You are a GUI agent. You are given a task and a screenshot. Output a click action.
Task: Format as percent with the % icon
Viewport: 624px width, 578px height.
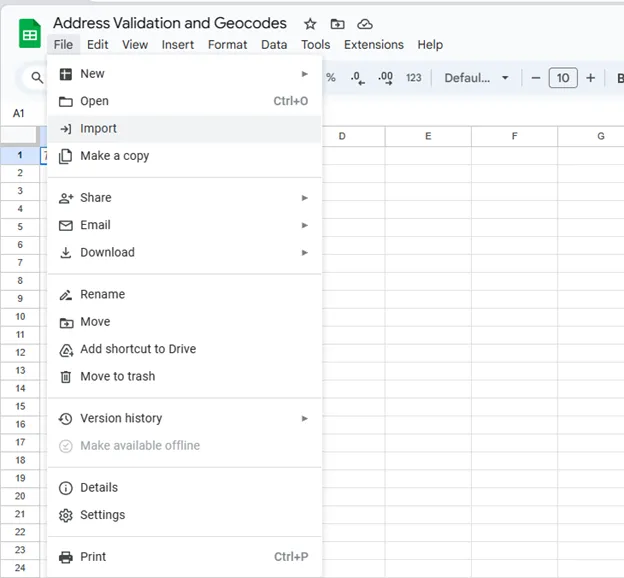point(331,78)
